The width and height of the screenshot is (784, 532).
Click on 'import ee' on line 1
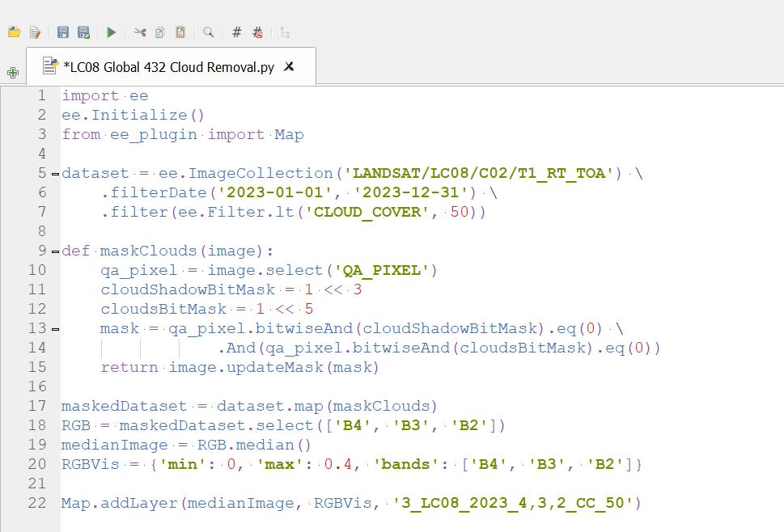click(x=105, y=95)
